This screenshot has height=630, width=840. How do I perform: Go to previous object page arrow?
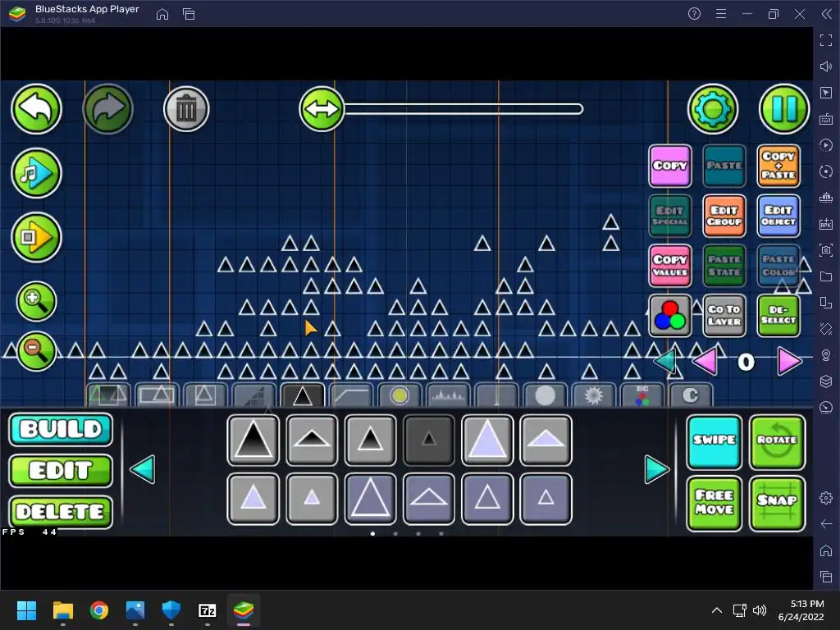[143, 470]
